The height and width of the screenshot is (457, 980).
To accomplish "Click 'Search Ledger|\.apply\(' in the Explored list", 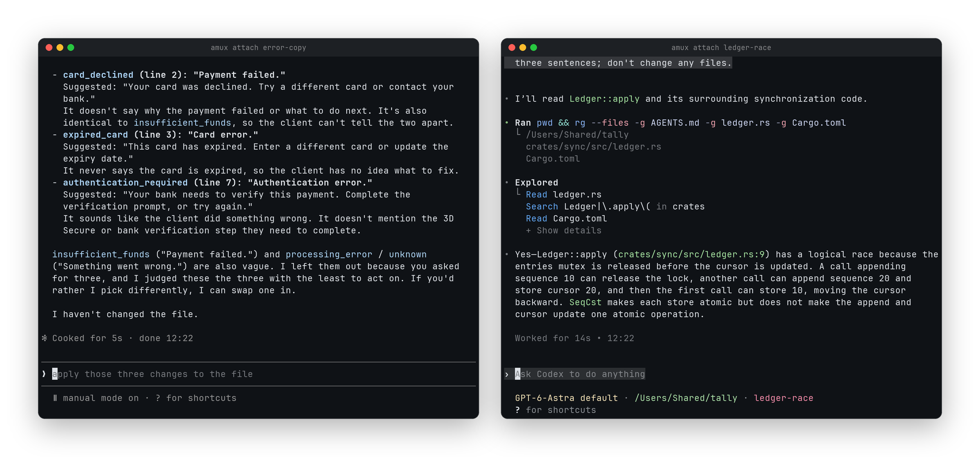I will pos(588,206).
